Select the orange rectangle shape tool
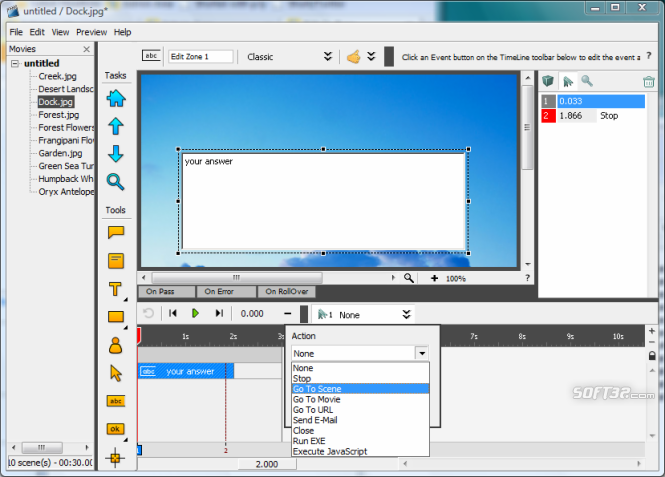The image size is (665, 477). click(116, 317)
